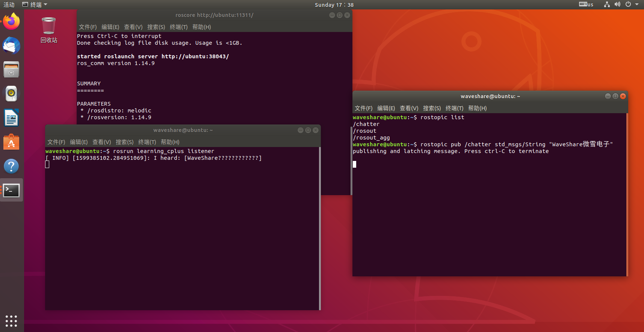Minimize the rostopic terminal window
The width and height of the screenshot is (644, 332).
click(x=608, y=96)
